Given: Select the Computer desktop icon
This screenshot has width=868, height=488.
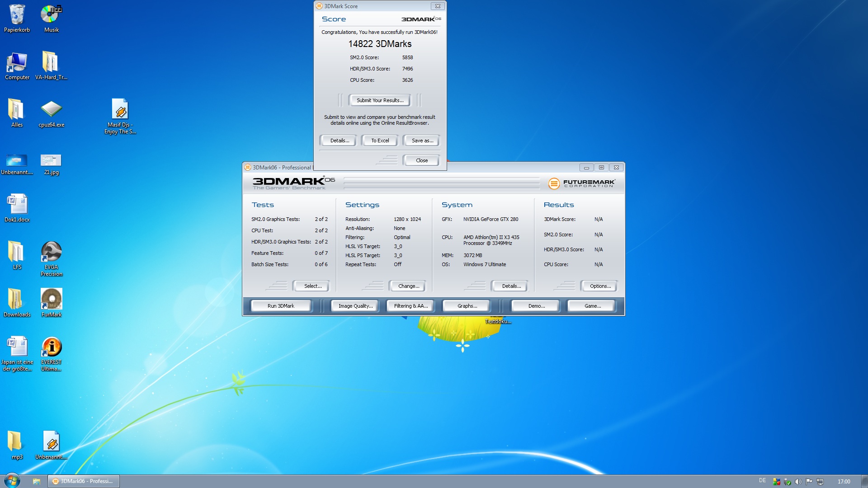Looking at the screenshot, I should pyautogui.click(x=17, y=66).
